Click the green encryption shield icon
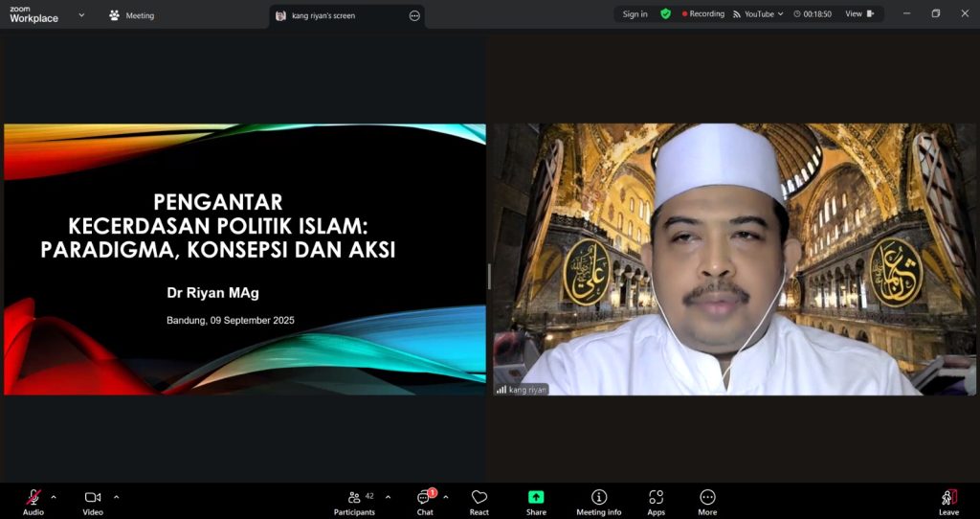The image size is (980, 519). pyautogui.click(x=665, y=14)
